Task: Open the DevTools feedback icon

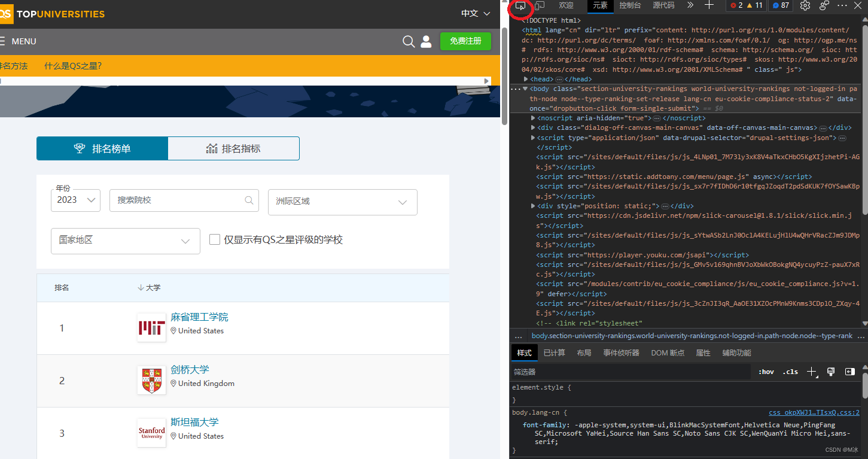Action: [x=824, y=5]
